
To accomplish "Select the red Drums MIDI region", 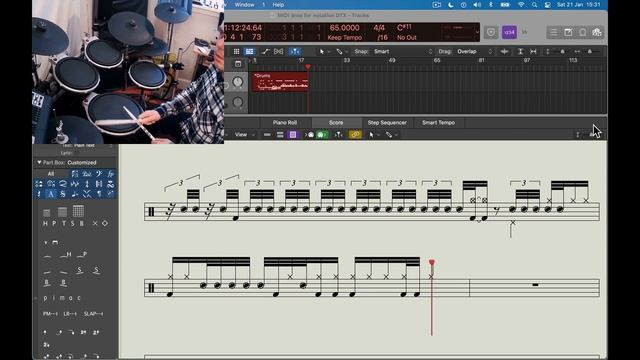I will point(280,82).
